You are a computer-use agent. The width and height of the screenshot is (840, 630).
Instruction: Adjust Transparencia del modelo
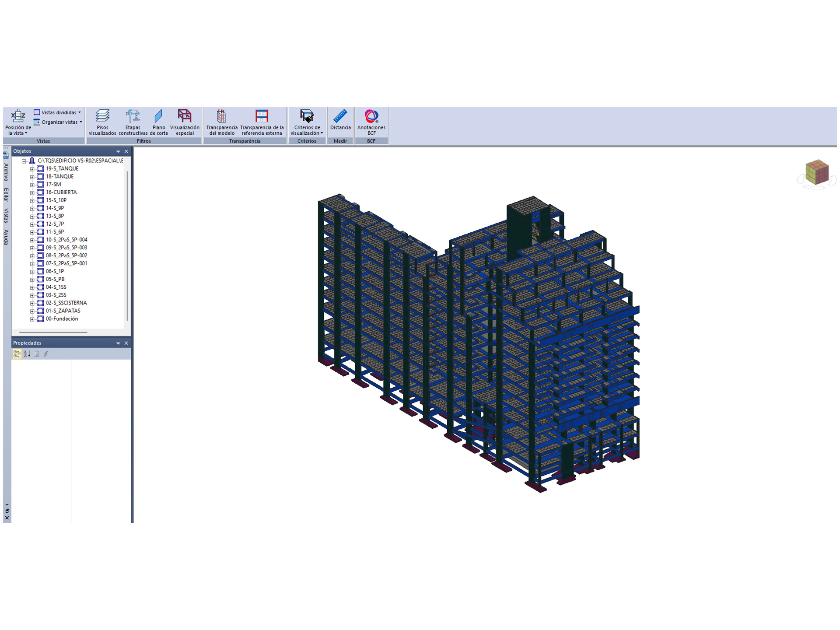click(222, 122)
